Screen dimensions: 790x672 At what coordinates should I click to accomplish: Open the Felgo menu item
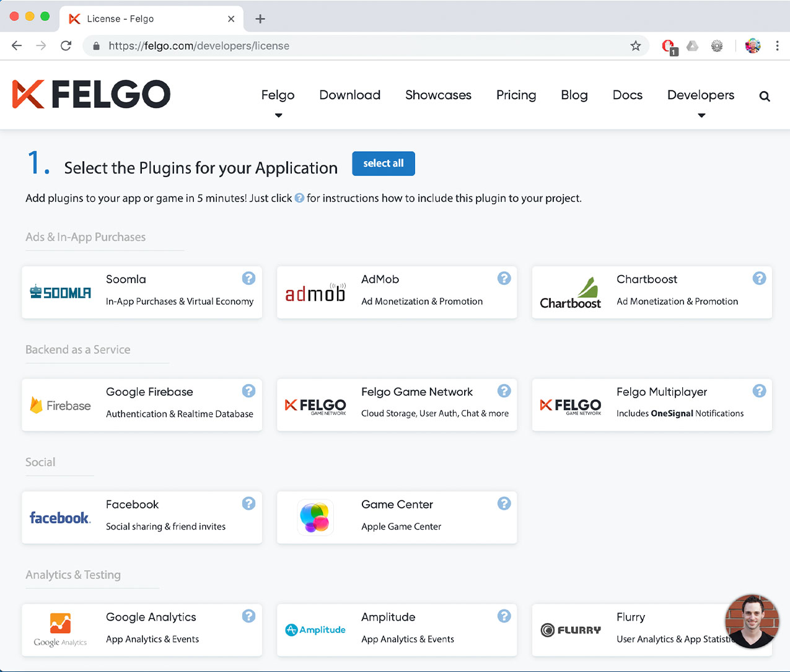278,95
